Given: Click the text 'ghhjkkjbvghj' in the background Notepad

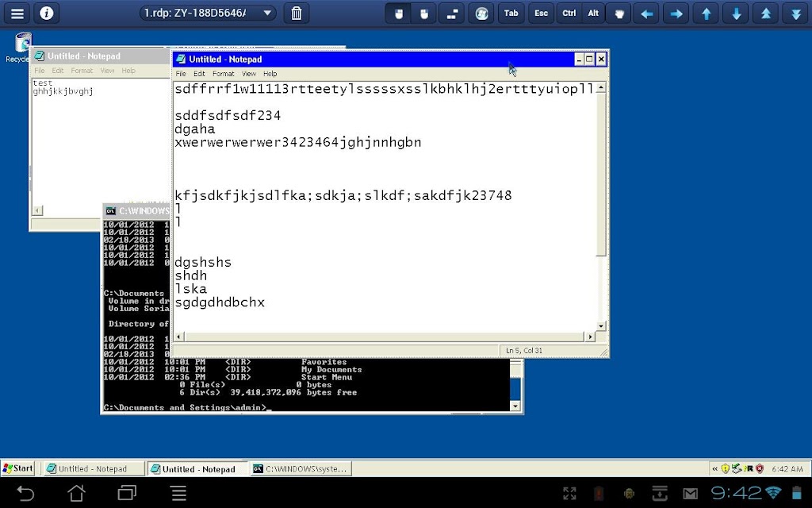Looking at the screenshot, I should [63, 91].
